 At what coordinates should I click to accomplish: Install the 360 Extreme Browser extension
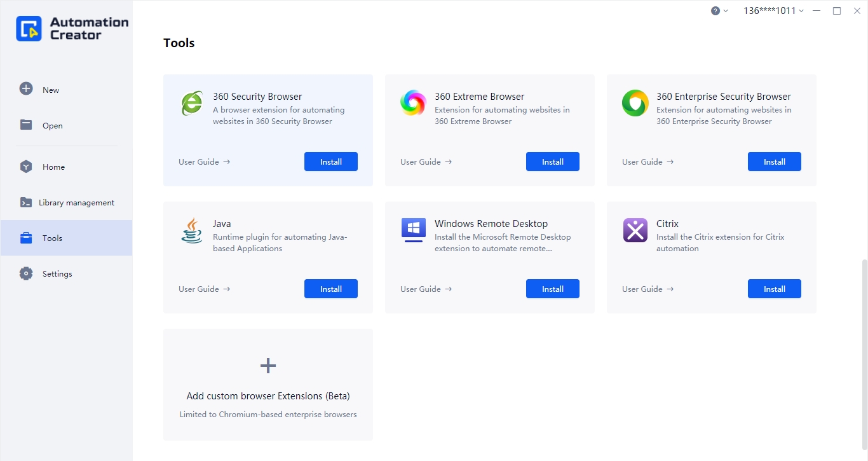click(x=553, y=162)
